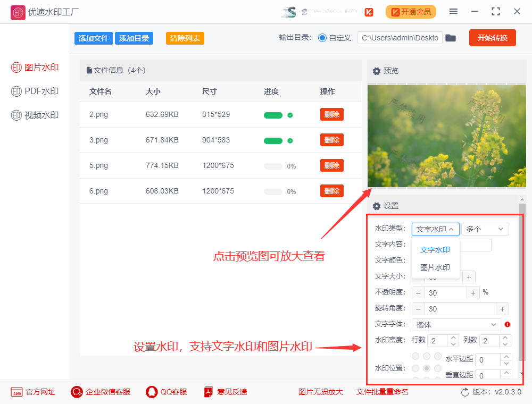
Task: Open 官方网址 website link icon
Action: 16,392
